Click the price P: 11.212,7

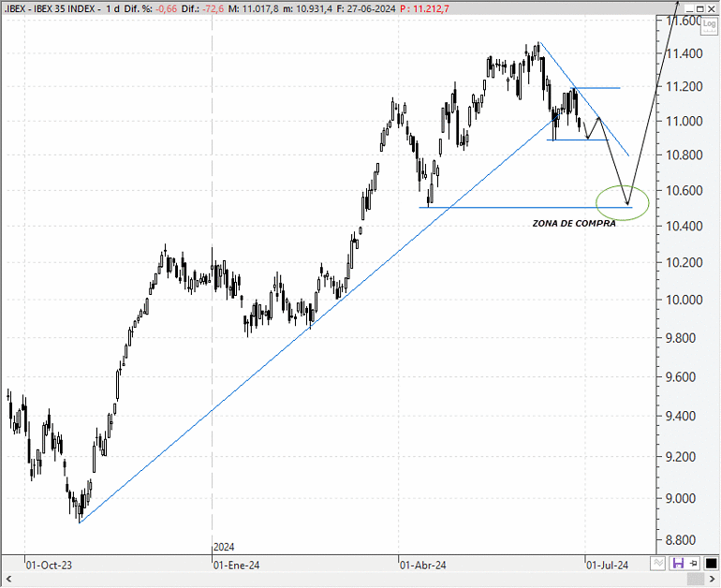[x=424, y=8]
